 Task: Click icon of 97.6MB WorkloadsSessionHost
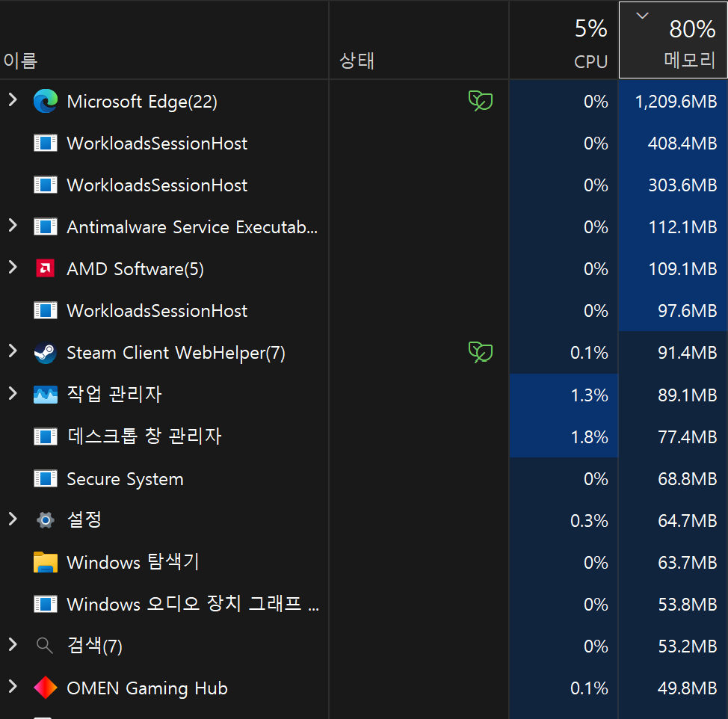(46, 310)
